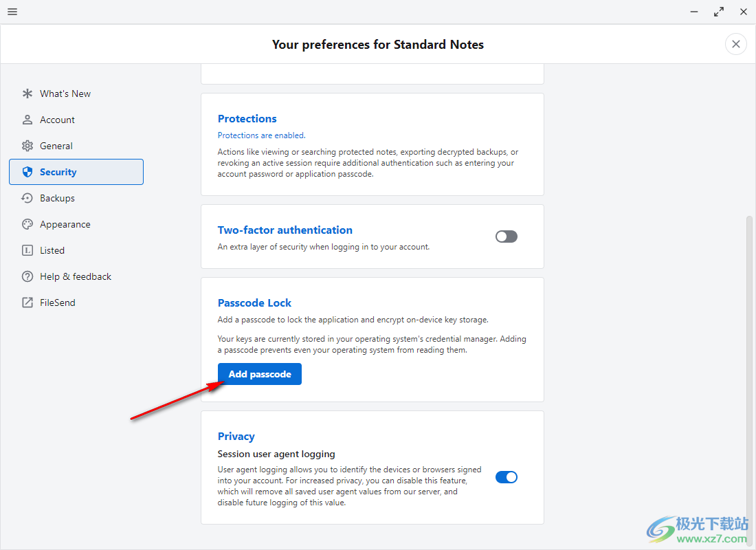
Task: Go to General preferences
Action: [76, 146]
